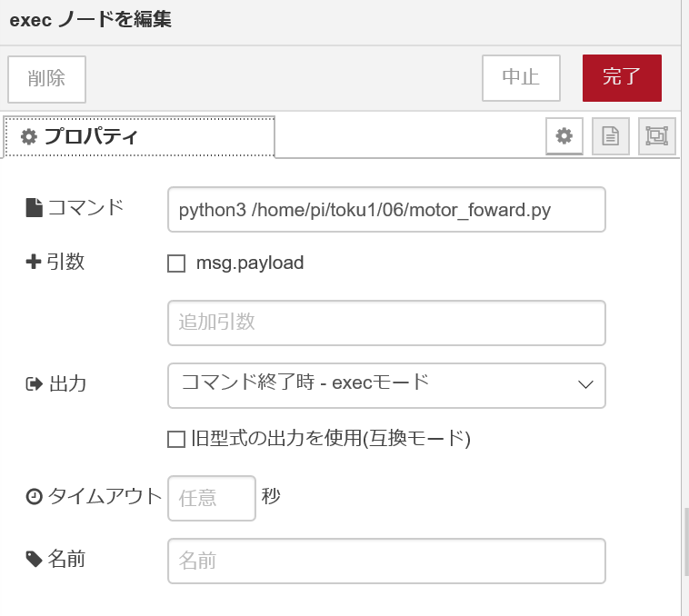689x616 pixels.
Task: Click the コマンド input with python3 path
Action: point(386,210)
